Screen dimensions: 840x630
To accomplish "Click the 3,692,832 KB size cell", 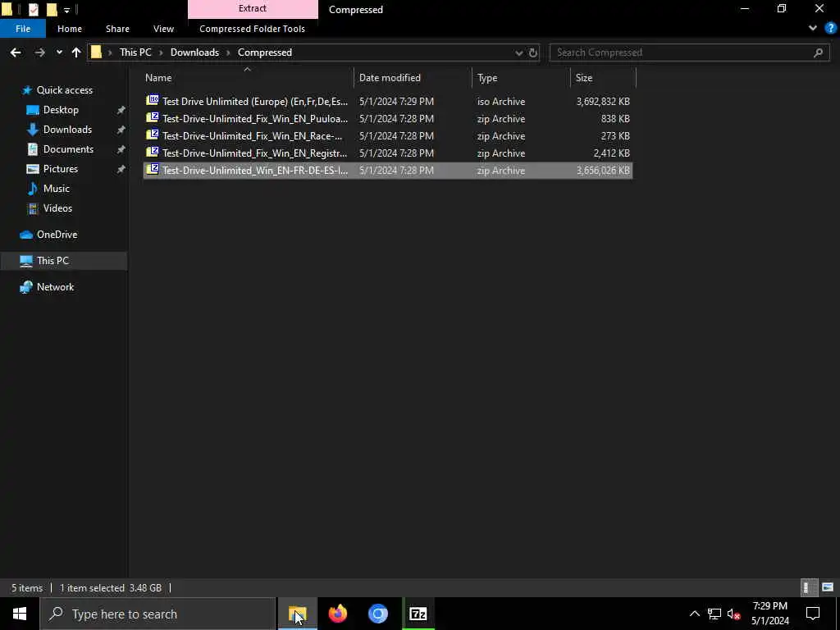I will [x=603, y=101].
